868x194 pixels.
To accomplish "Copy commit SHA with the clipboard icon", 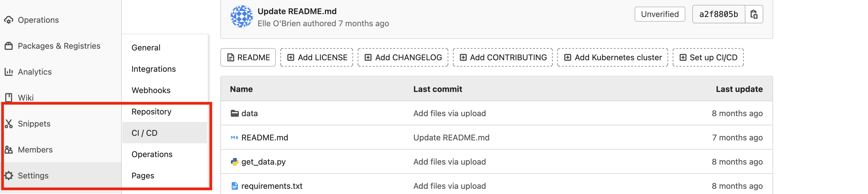I will tap(754, 14).
